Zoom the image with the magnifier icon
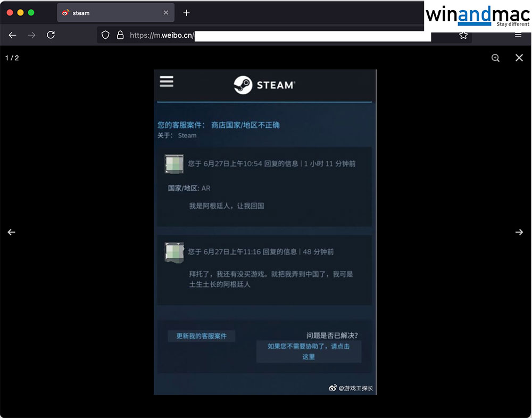 pyautogui.click(x=495, y=58)
